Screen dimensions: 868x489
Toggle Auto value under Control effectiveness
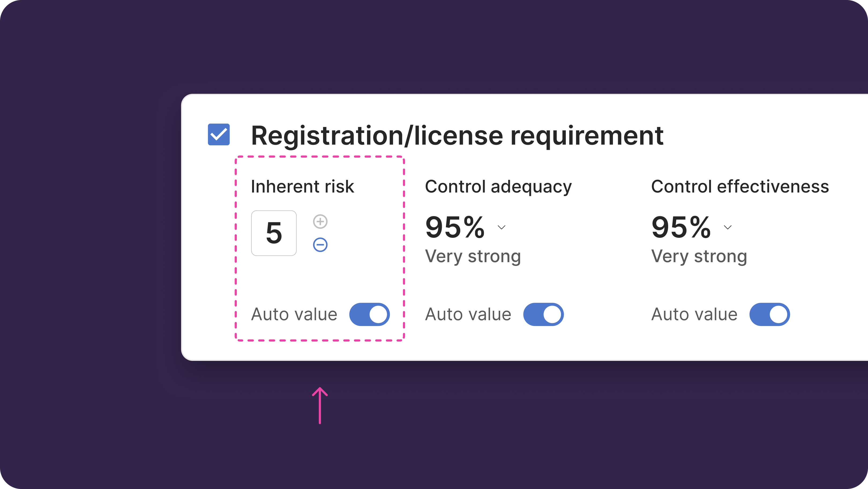[x=769, y=314]
